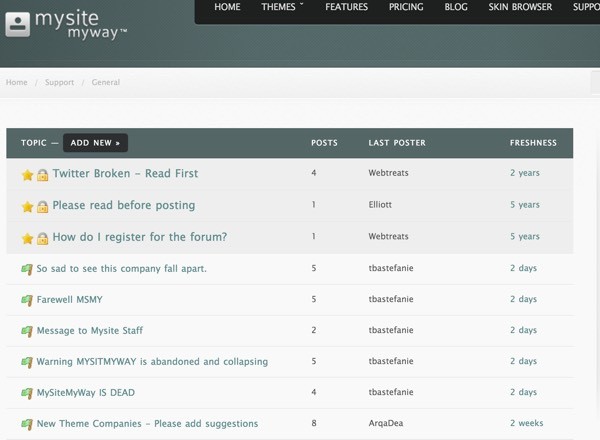This screenshot has height=440, width=600.
Task: Click lock icon beside How do I register
Action: 42,238
